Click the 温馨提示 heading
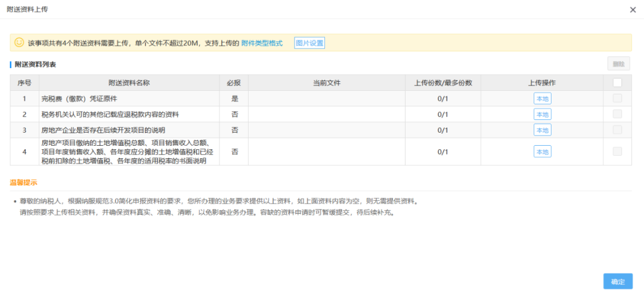 click(24, 182)
